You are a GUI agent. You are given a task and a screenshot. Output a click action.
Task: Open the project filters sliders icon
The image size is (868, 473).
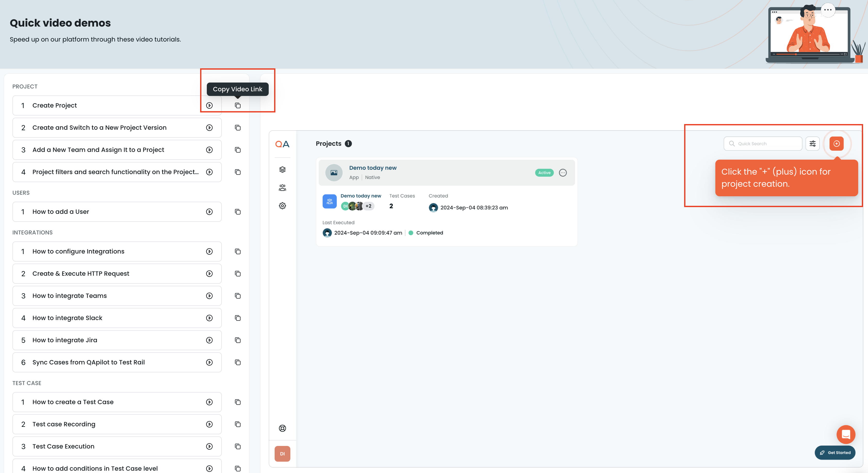[812, 143]
